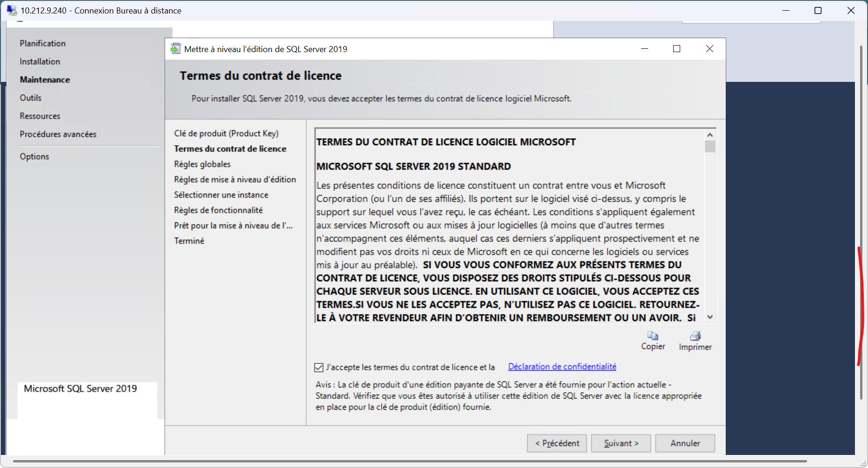Screen dimensions: 868x468
Task: Click the TERMES DU CONTRAT DE LICENCE LOGICIEL MICROSOFT heading
Action: pos(446,142)
